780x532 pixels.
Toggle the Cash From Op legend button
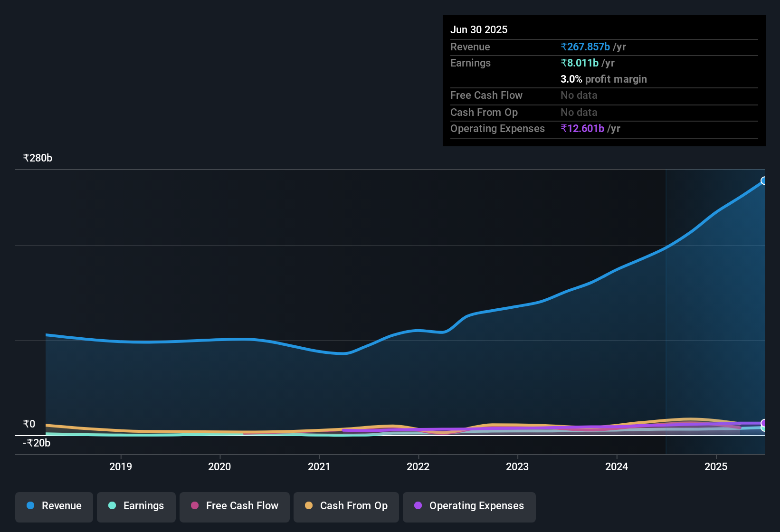click(x=346, y=506)
